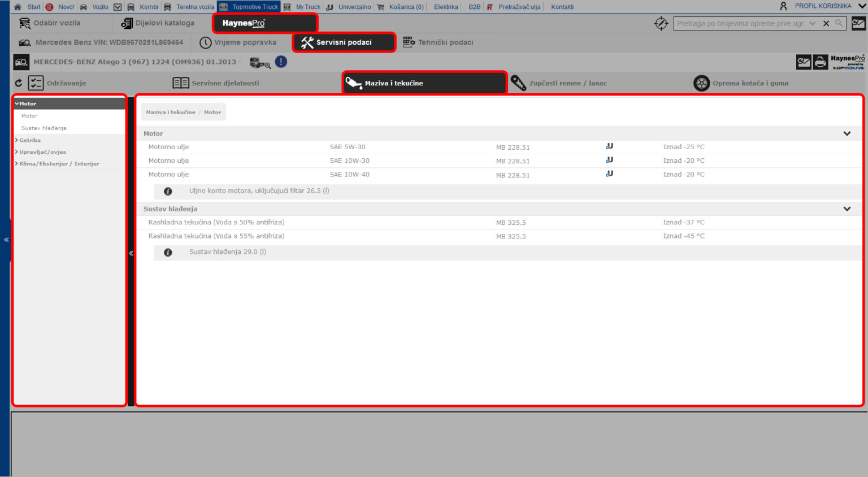Select Motor child item in tree
Viewport: 868px width, 477px height.
(29, 116)
